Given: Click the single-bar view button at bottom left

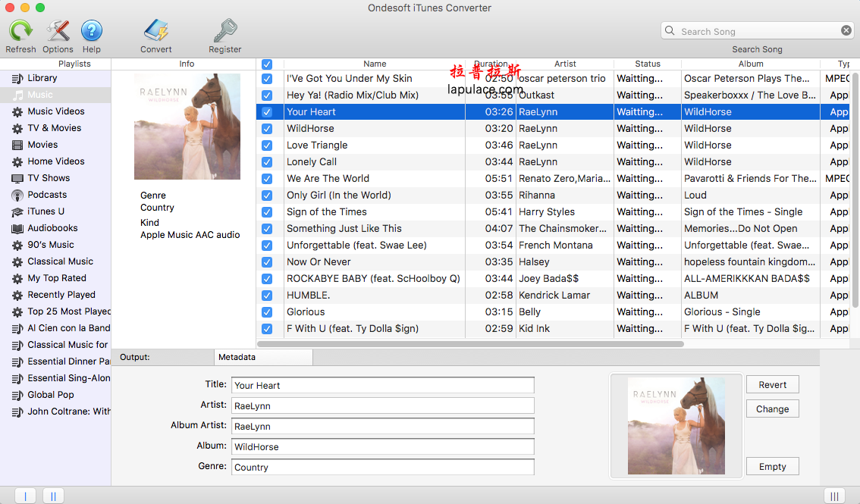Looking at the screenshot, I should pos(25,496).
